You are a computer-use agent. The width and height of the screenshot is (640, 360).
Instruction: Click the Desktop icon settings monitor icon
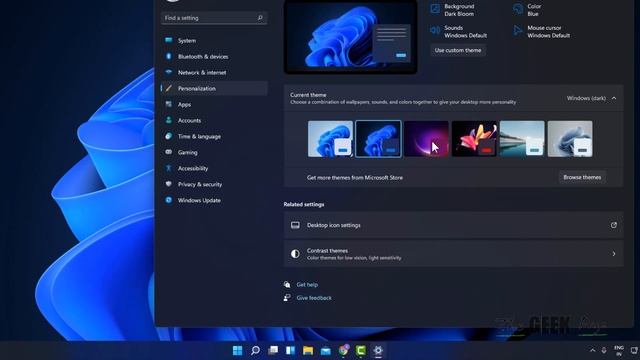295,225
